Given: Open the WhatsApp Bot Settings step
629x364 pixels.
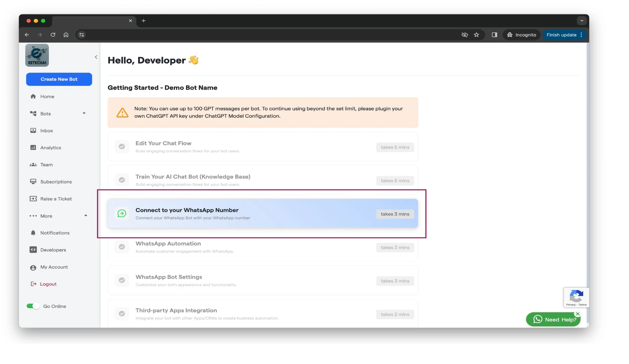Looking at the screenshot, I should click(263, 280).
